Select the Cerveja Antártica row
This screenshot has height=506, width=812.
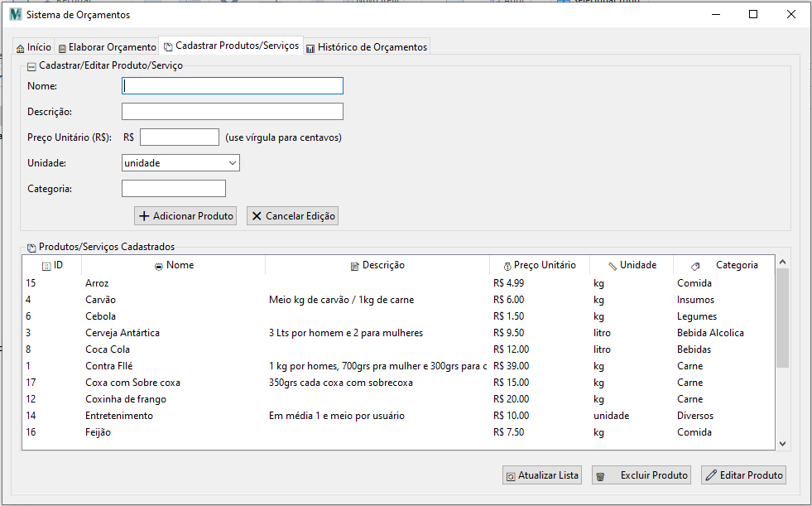[123, 333]
